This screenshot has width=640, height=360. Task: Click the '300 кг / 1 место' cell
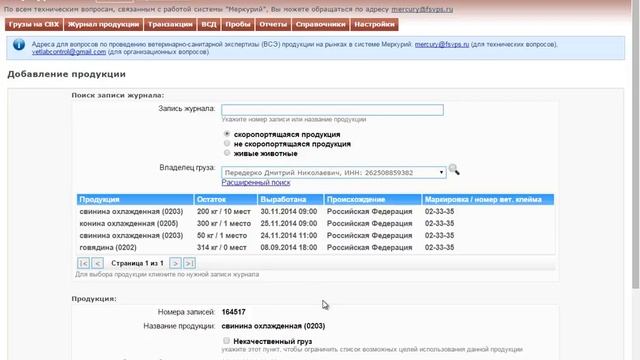pos(224,223)
